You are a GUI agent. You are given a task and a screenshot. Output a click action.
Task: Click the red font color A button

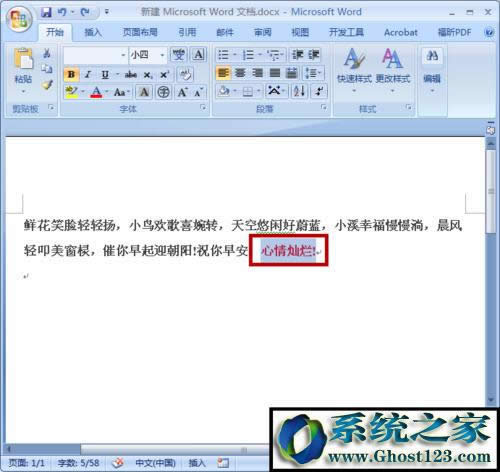point(96,92)
